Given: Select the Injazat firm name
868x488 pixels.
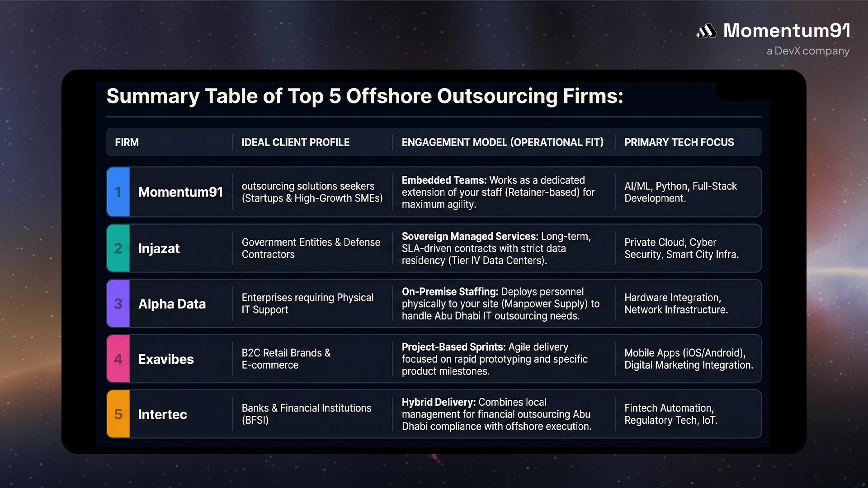Looking at the screenshot, I should [159, 249].
